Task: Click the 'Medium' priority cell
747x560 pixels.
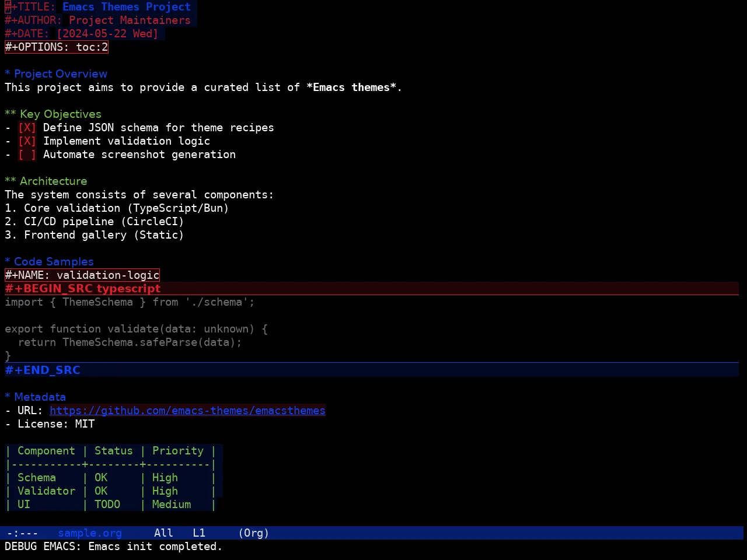Action: [x=172, y=505]
